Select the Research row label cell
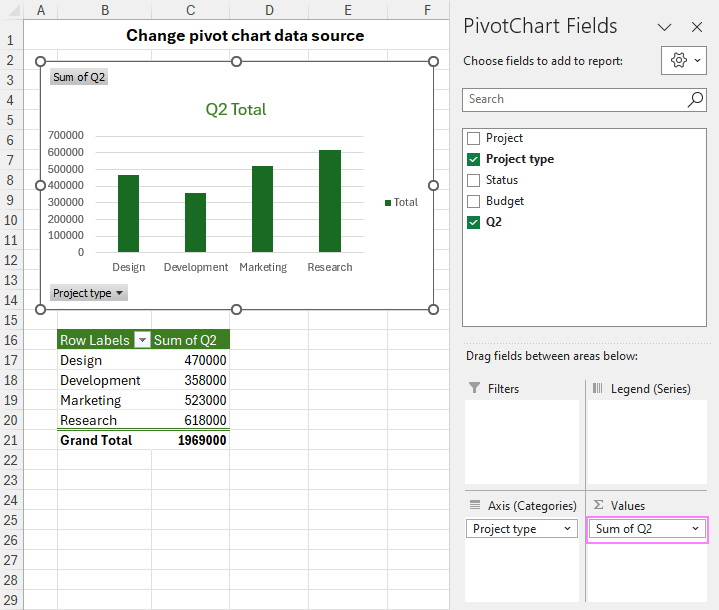 [105, 420]
